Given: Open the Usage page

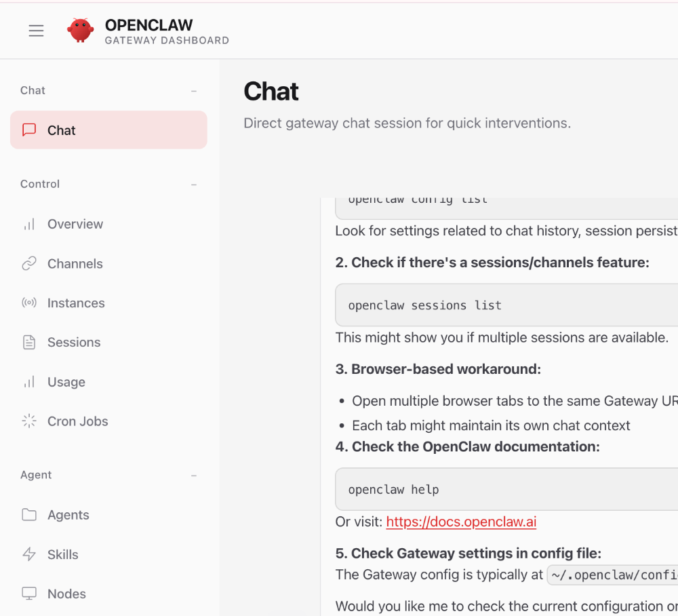Looking at the screenshot, I should pos(66,382).
